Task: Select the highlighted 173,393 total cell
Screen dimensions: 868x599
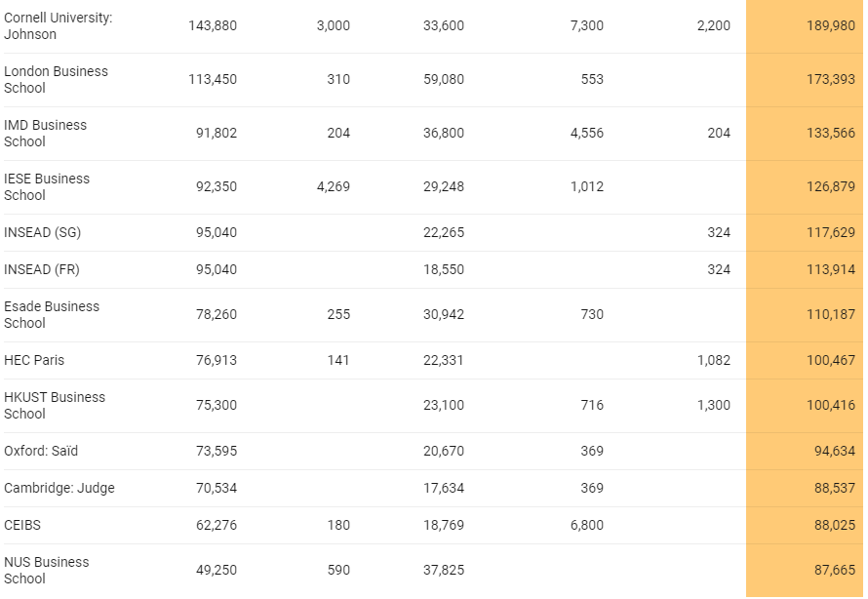Action: pos(828,80)
